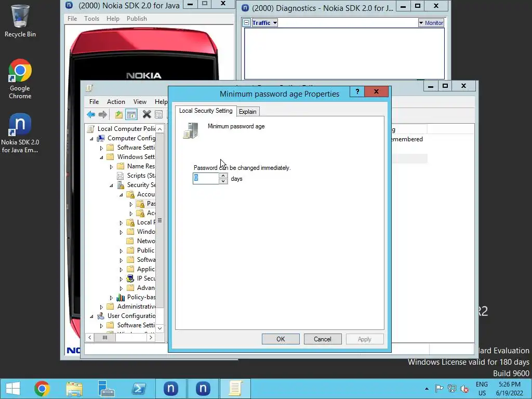Open Server Manager from the taskbar
The image size is (532, 399).
click(x=106, y=389)
